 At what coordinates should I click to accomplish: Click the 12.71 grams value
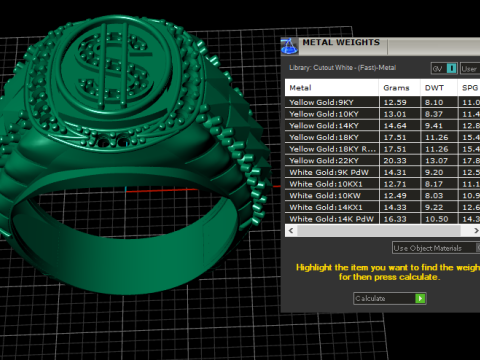(x=395, y=184)
